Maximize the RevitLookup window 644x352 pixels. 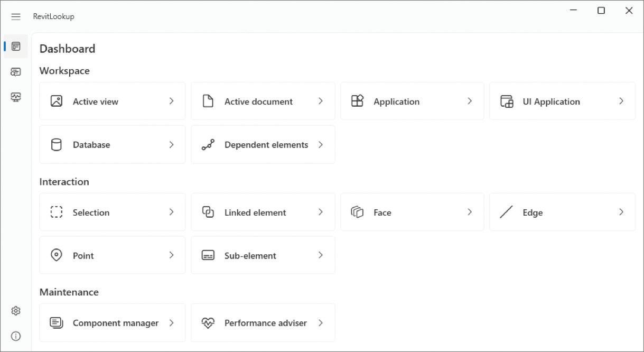click(601, 11)
